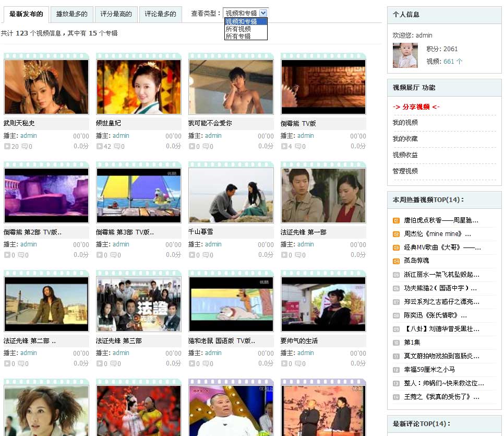Click the play count icon under 千山暮雪
Viewport: 504px width, 436px height.
(x=191, y=255)
